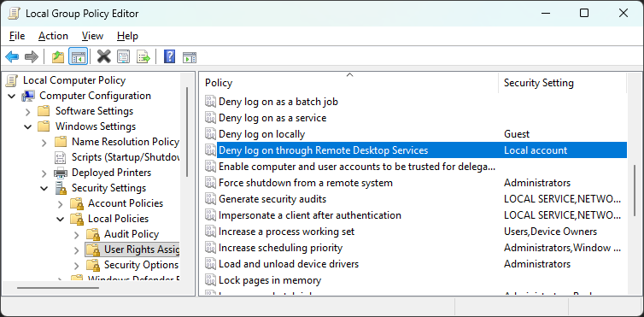Maximize the Local Group Policy Editor window
This screenshot has height=317, width=644.
coord(584,13)
